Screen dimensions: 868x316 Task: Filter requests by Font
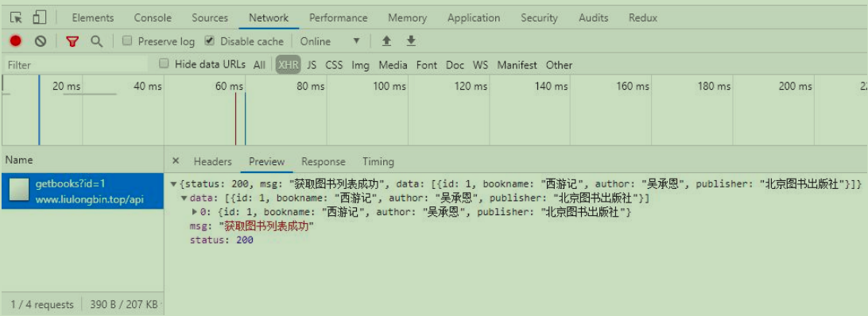427,65
